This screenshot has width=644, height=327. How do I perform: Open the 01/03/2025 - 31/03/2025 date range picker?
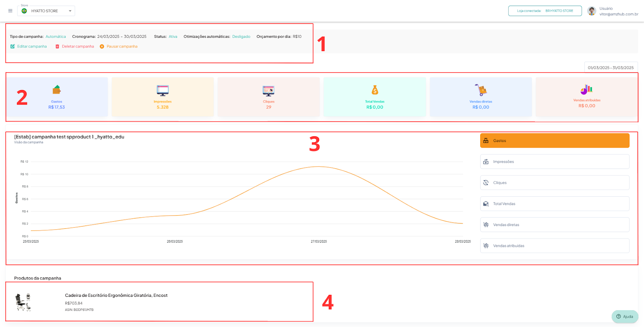click(x=611, y=68)
